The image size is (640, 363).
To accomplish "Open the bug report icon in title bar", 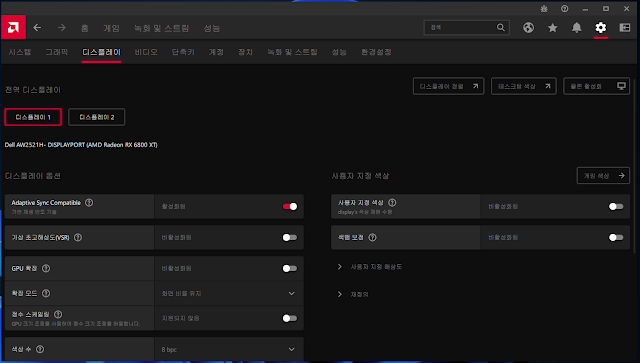I will (544, 9).
